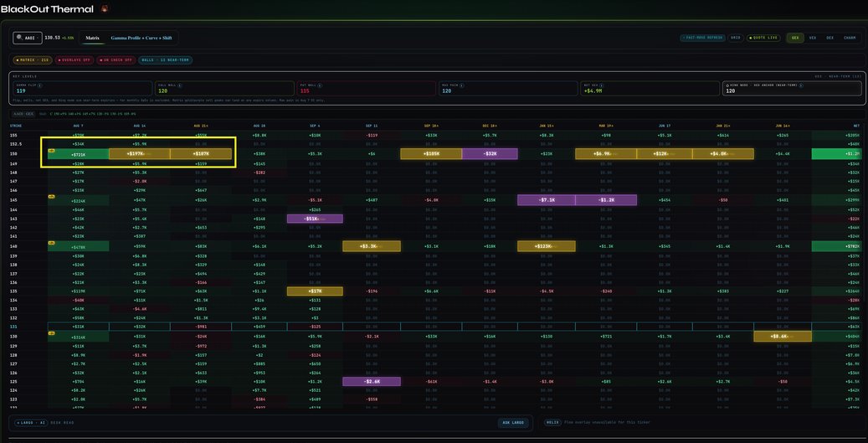Image resolution: width=868 pixels, height=443 pixels.
Task: Click the Aug 7 expiry column header
Action: 78,126
